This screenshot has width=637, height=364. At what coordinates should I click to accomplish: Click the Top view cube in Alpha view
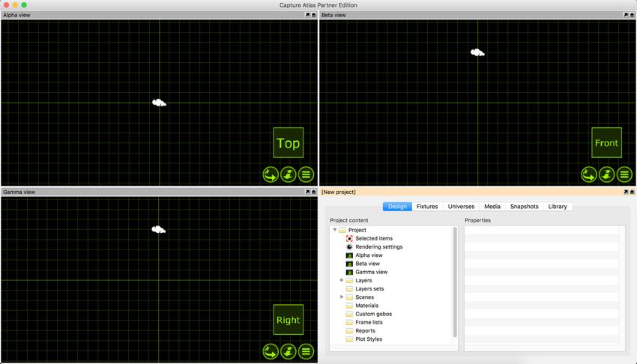288,143
